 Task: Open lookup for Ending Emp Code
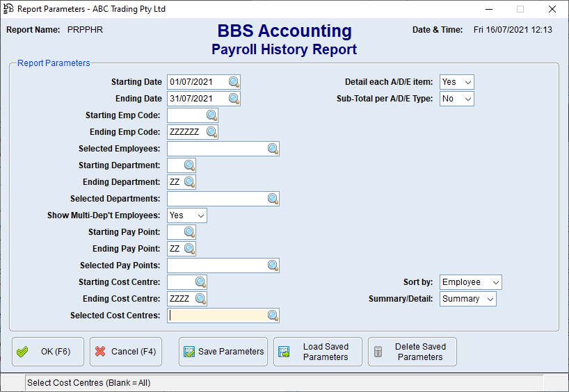tap(212, 132)
